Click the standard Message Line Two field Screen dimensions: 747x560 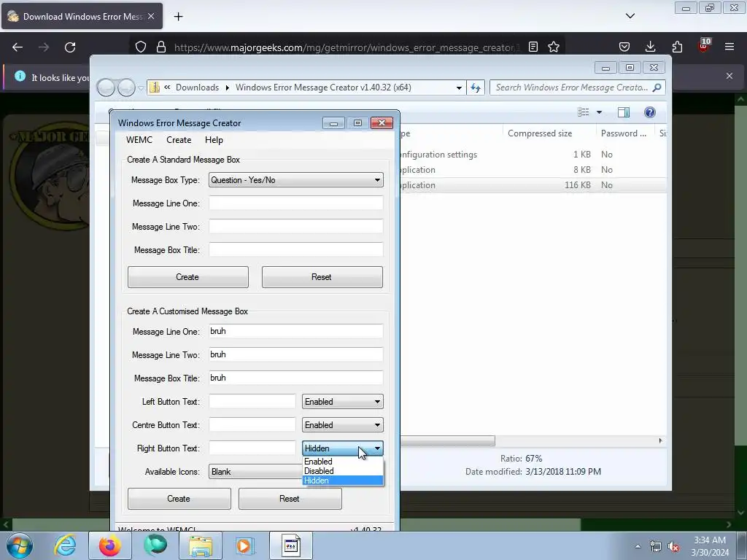click(x=296, y=227)
